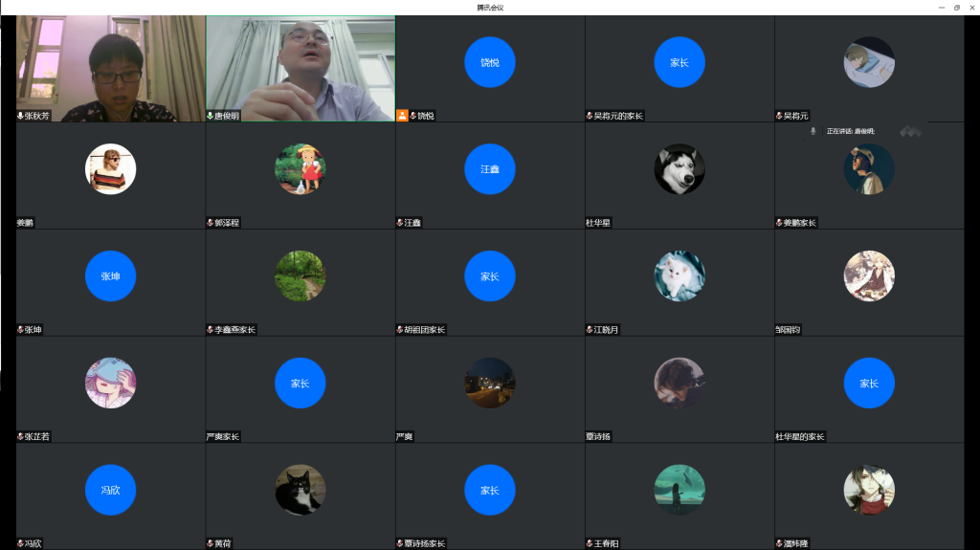Click the 严爽家长 name label
980x550 pixels.
point(223,437)
